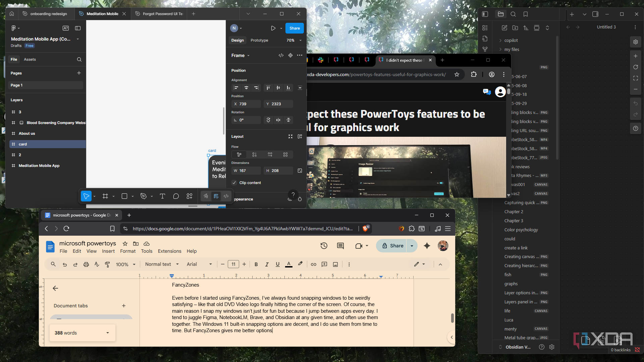Align left in Figma Alignment section

coord(236,88)
